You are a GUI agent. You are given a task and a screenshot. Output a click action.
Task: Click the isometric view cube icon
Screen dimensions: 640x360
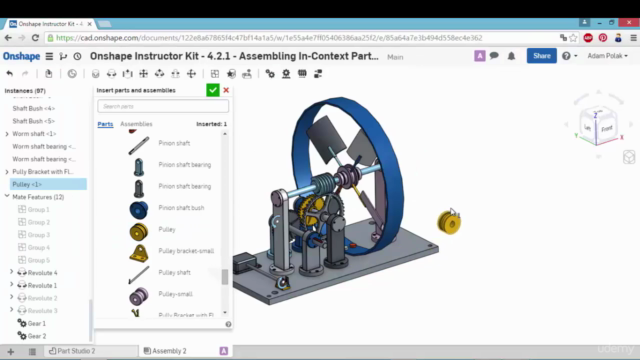(629, 157)
